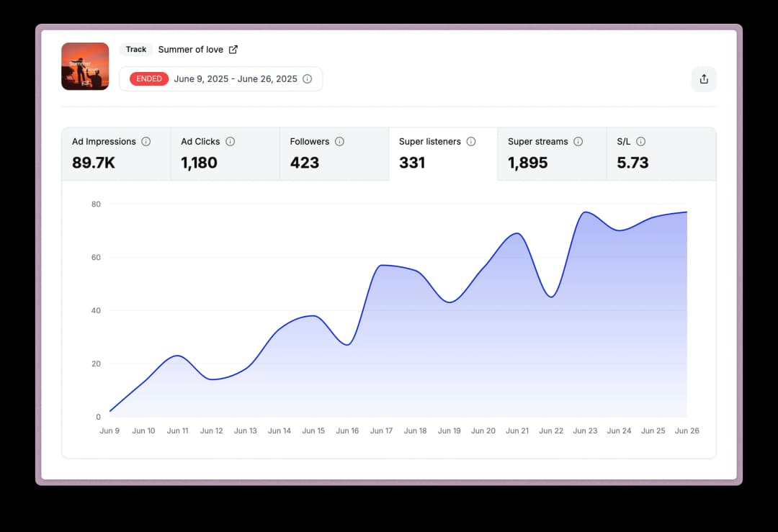The height and width of the screenshot is (532, 778).
Task: Click the red ENDED status badge
Action: [149, 79]
